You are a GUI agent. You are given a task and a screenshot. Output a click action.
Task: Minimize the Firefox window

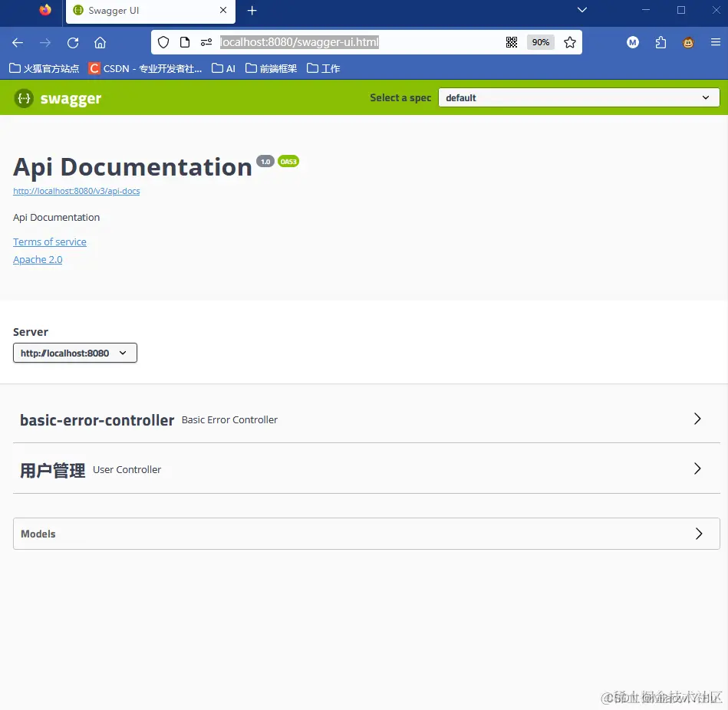tap(646, 10)
